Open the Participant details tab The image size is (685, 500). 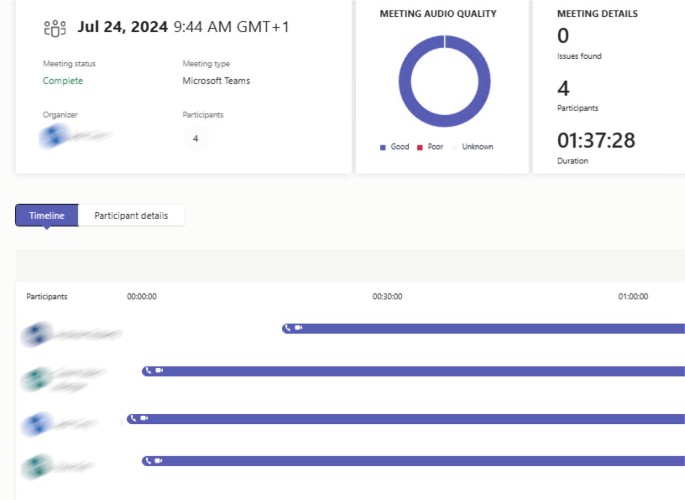(131, 215)
